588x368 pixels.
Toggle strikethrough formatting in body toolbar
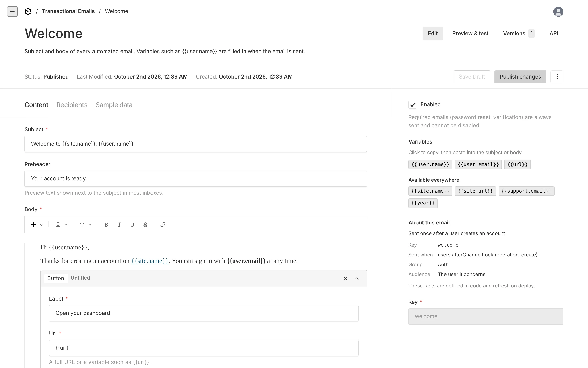pyautogui.click(x=145, y=225)
